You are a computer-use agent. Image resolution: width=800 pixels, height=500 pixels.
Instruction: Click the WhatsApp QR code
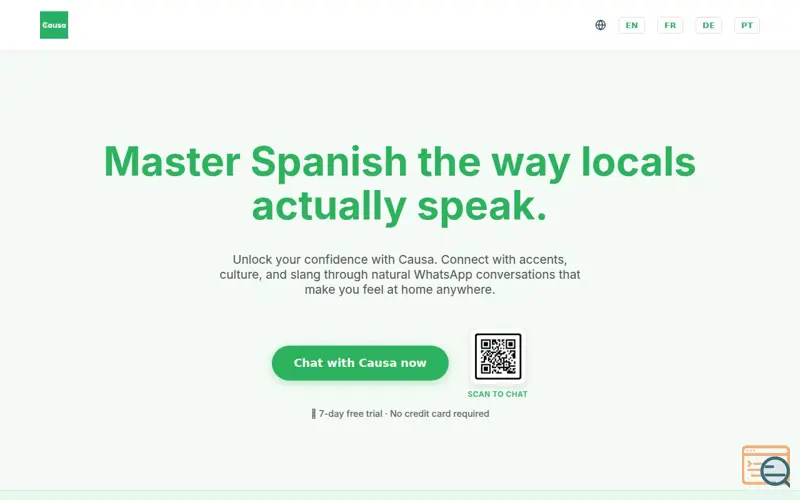click(x=498, y=357)
